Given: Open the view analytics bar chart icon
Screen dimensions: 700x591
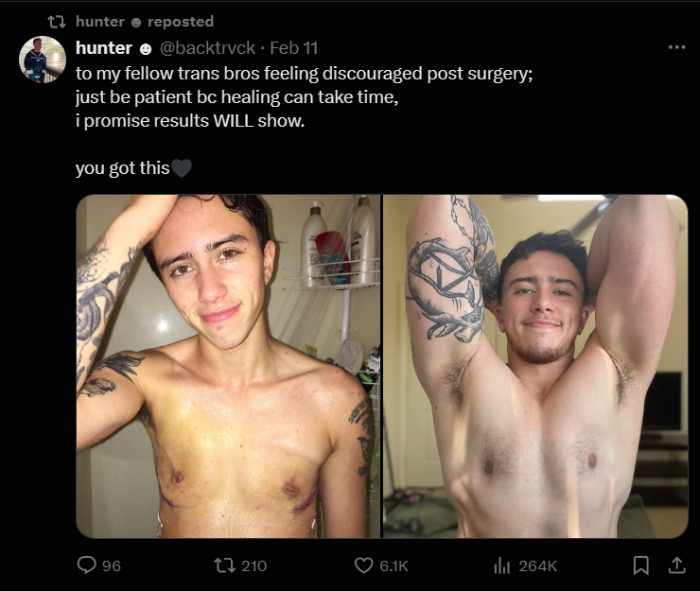Looking at the screenshot, I should [501, 565].
